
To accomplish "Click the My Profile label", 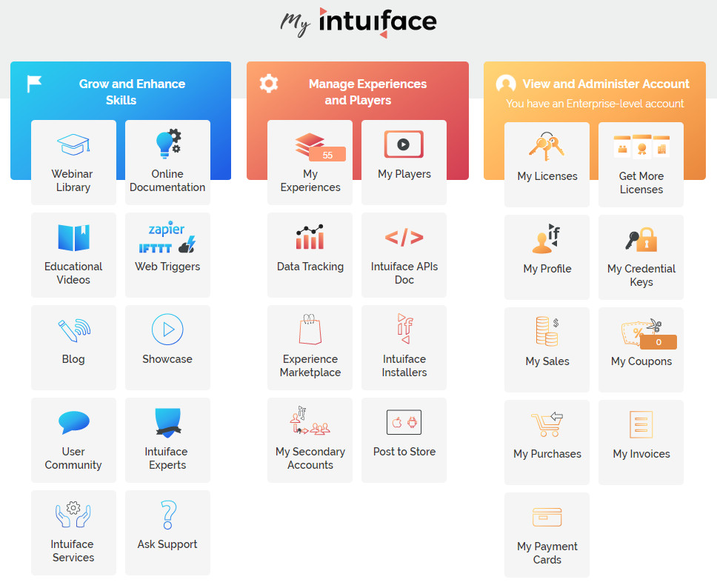I will click(x=547, y=269).
